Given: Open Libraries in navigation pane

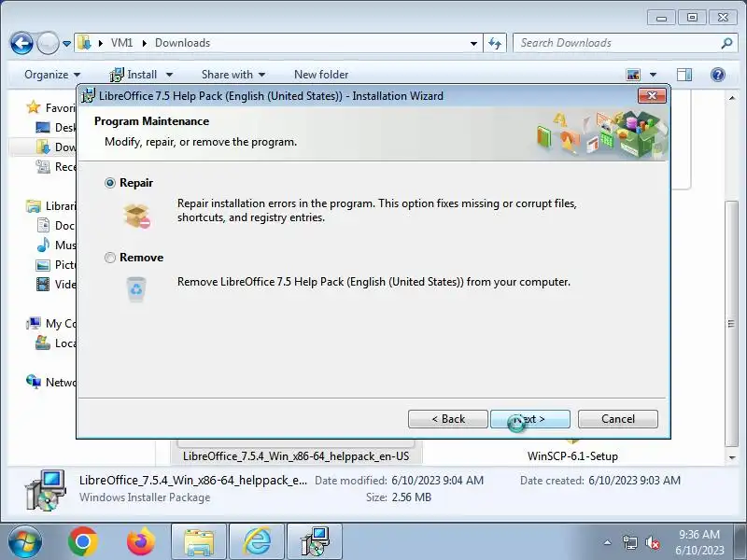Looking at the screenshot, I should (51, 205).
